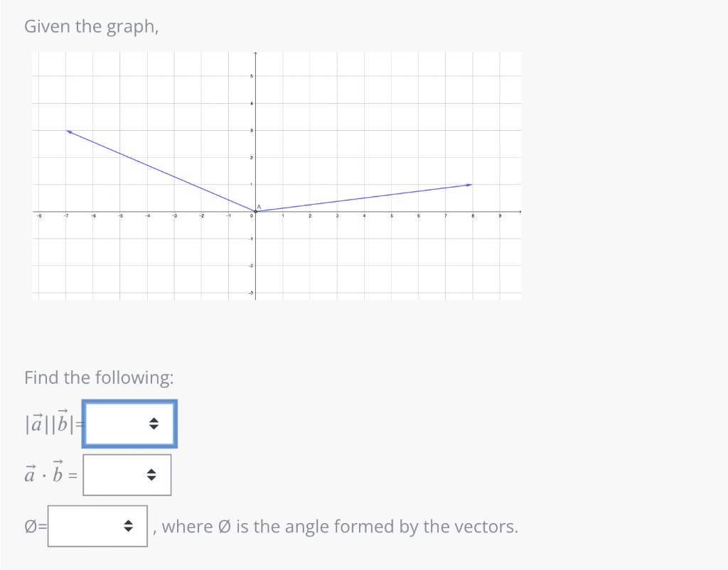Screen dimensions: 728x570
Task: Click the stepper arrows in the a · b field
Action: pos(151,475)
